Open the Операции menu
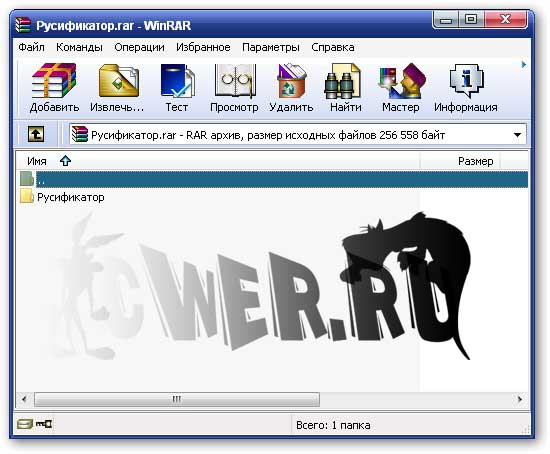Viewport: 550px width, 454px height. (139, 47)
